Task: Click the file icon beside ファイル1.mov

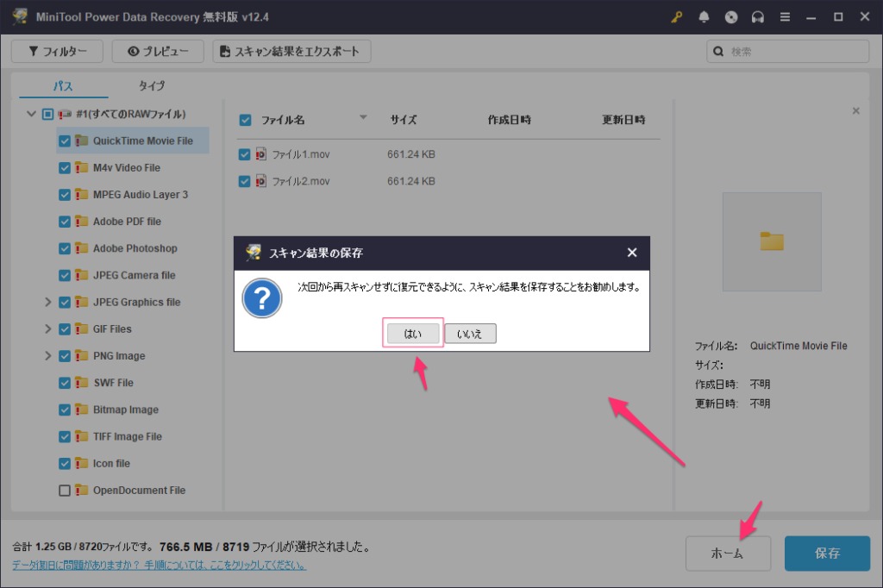Action: [261, 154]
